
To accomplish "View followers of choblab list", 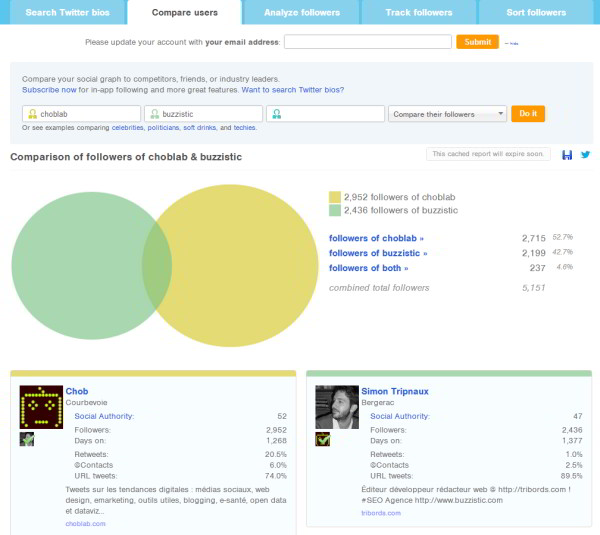I will pyautogui.click(x=376, y=238).
